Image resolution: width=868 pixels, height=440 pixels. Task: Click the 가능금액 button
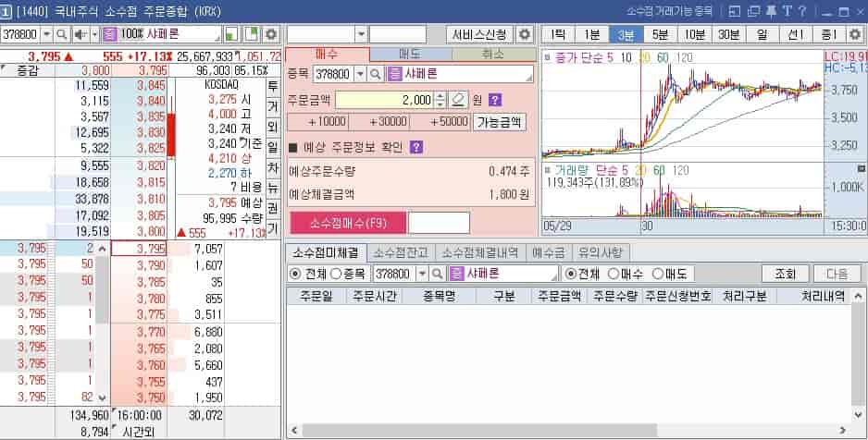499,122
